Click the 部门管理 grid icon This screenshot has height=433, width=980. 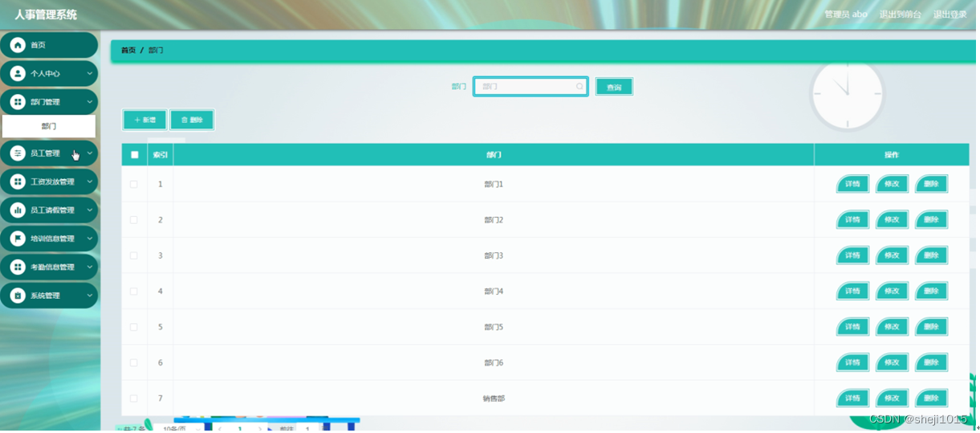point(18,102)
